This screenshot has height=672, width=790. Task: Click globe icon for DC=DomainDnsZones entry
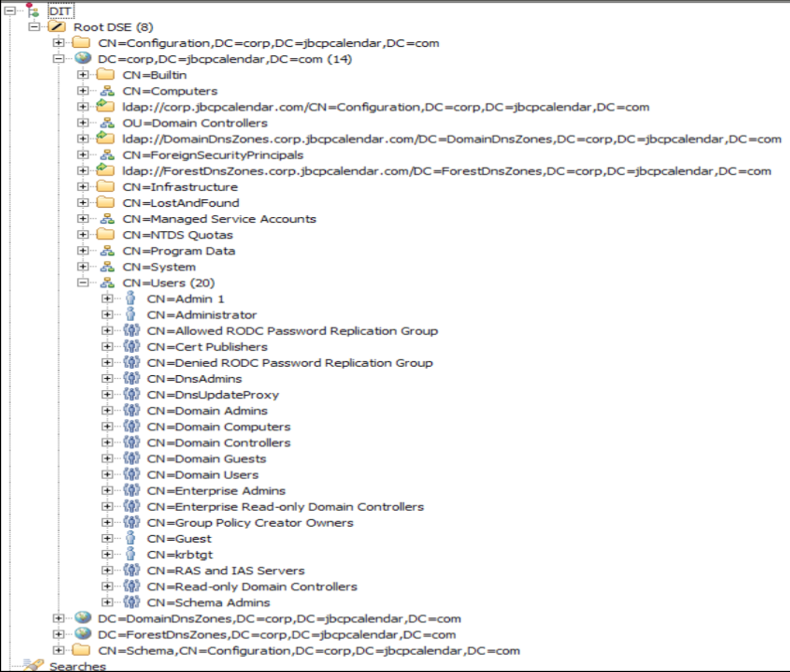pos(83,618)
